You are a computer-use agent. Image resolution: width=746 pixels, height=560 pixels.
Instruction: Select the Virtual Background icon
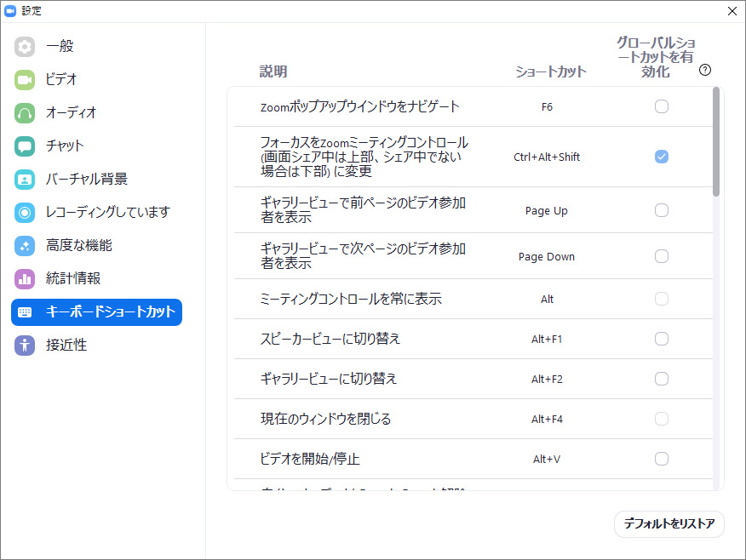pyautogui.click(x=25, y=180)
